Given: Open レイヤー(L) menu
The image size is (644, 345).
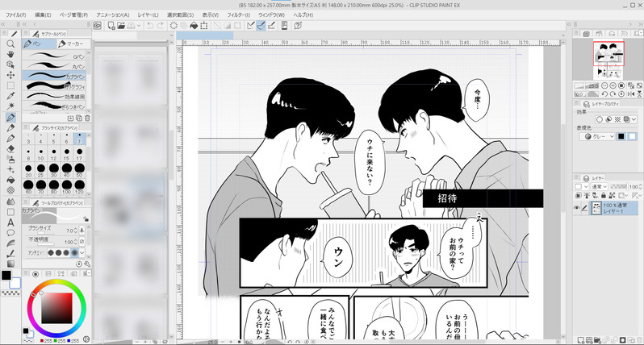Looking at the screenshot, I should point(148,15).
